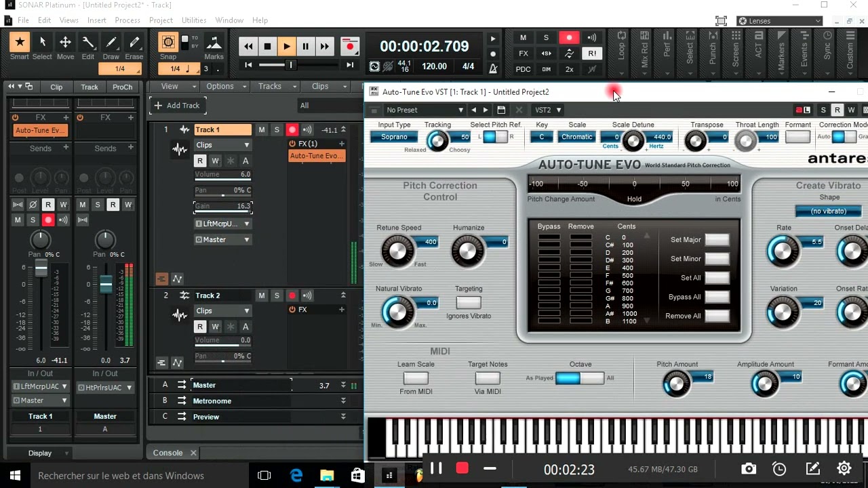The width and height of the screenshot is (868, 488).
Task: Open the Utilities menu
Action: tap(194, 20)
